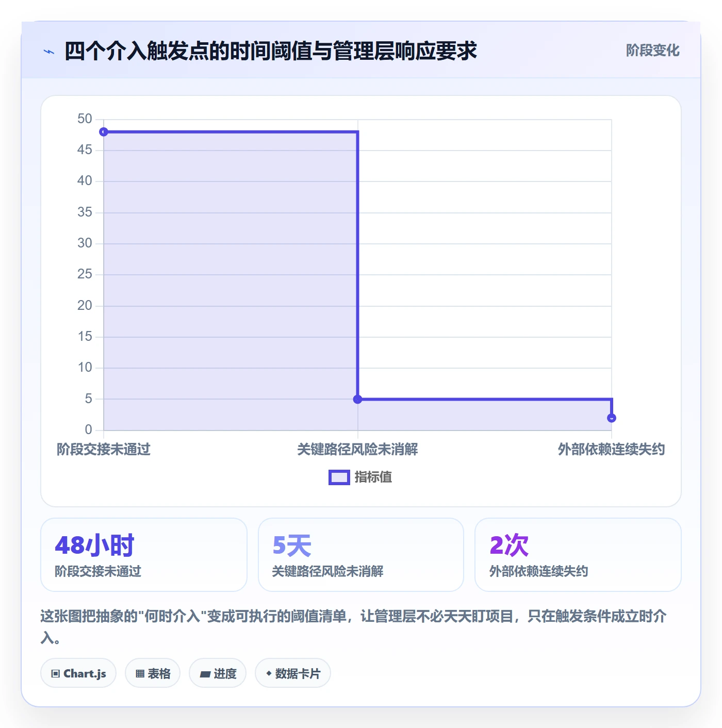Click the square icon in the Chart.js tag
The image size is (722, 728).
56,674
